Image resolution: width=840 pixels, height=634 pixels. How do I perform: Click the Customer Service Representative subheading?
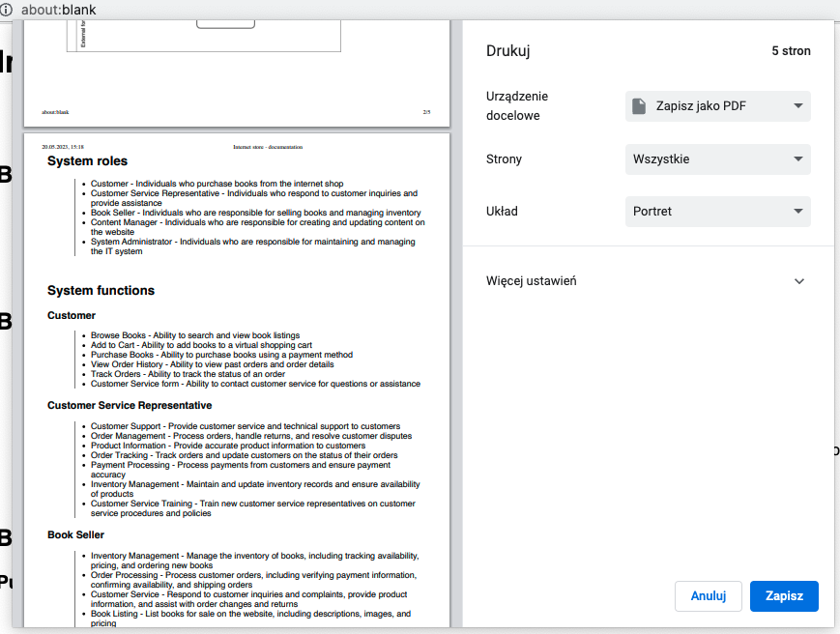[130, 405]
